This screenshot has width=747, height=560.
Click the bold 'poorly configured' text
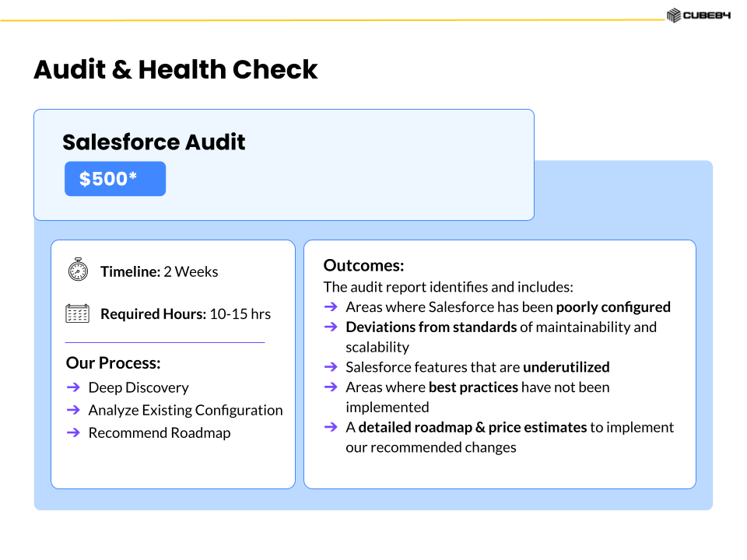tap(613, 307)
